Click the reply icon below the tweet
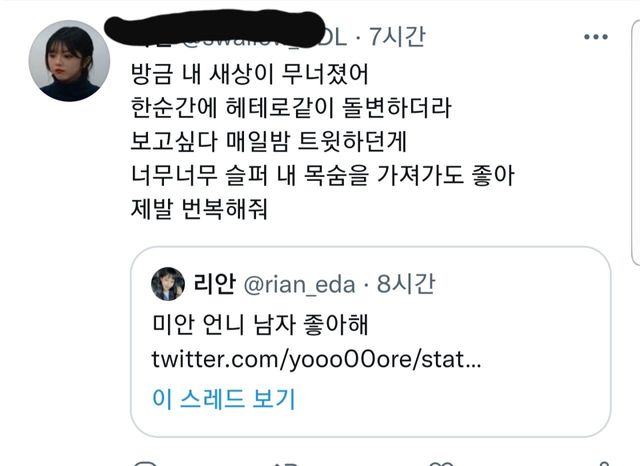Image resolution: width=640 pixels, height=466 pixels. (145, 464)
